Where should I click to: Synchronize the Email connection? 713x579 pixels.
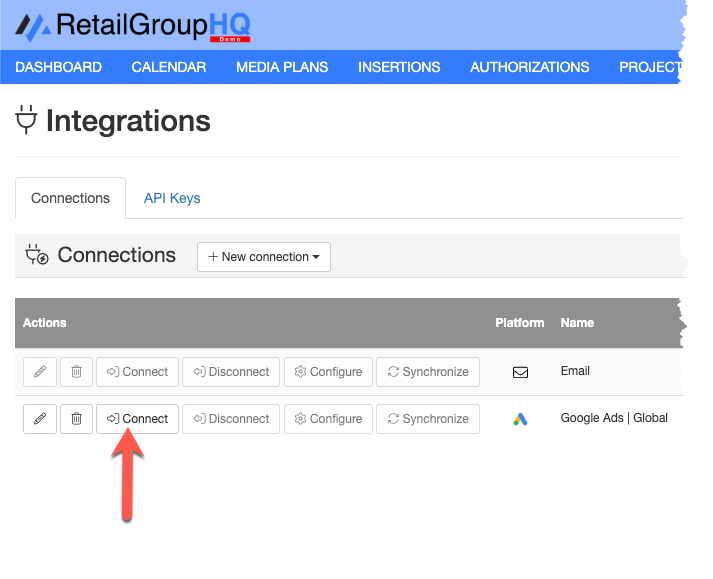tap(428, 372)
